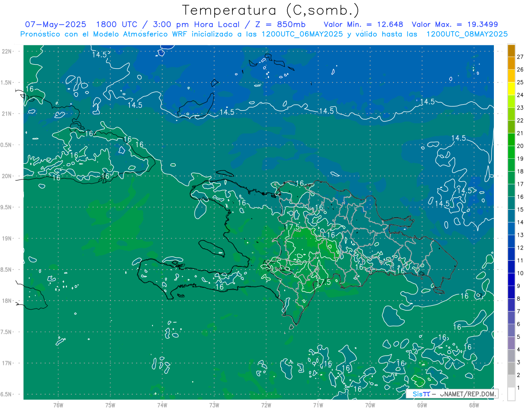
Task: Click the "18N" latitude axis label
Action: (7, 301)
